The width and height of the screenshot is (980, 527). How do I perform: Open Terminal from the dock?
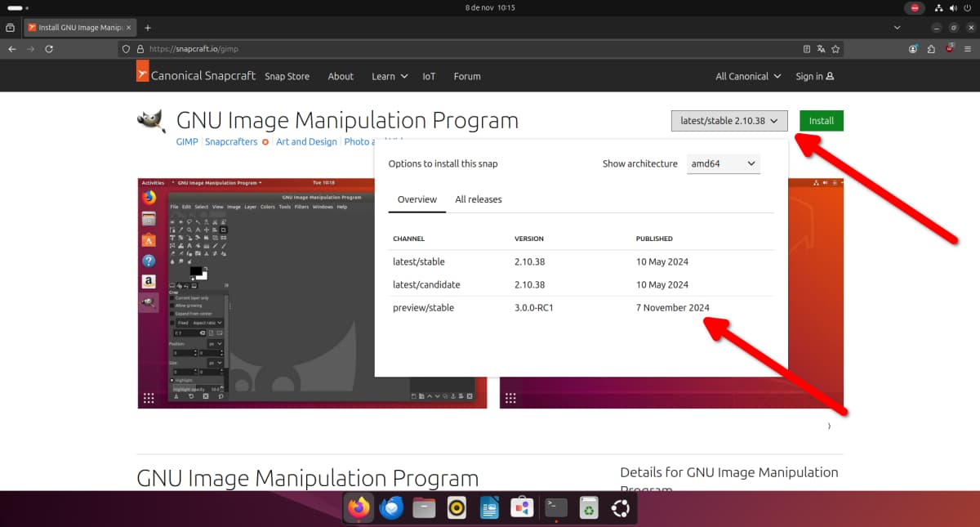[556, 508]
